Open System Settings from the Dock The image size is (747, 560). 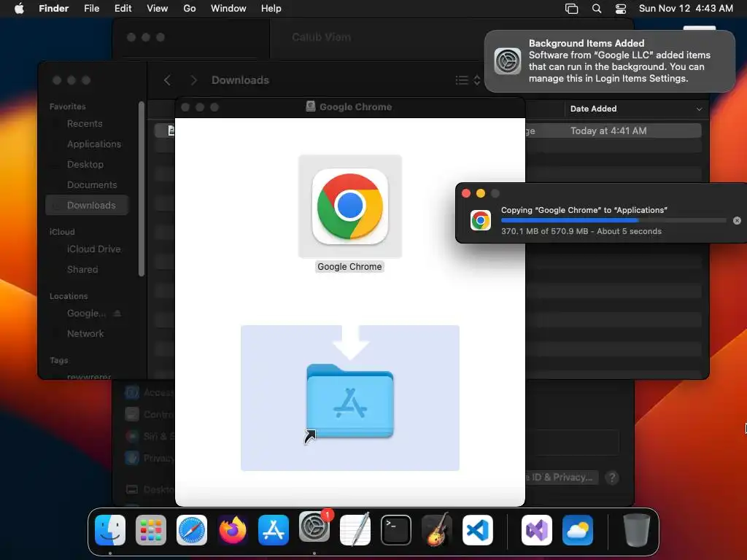[x=314, y=528]
